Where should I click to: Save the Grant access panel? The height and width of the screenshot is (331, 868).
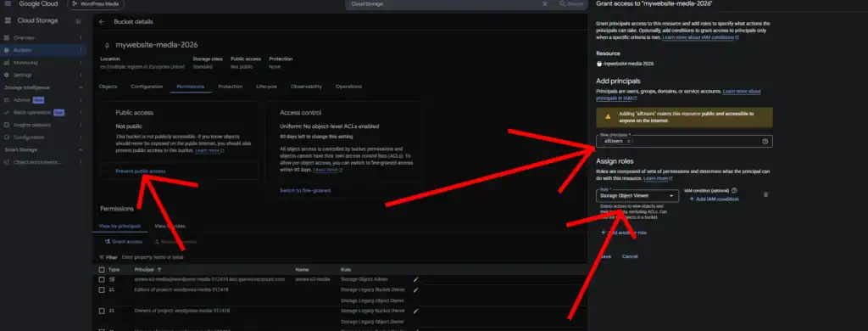605,256
